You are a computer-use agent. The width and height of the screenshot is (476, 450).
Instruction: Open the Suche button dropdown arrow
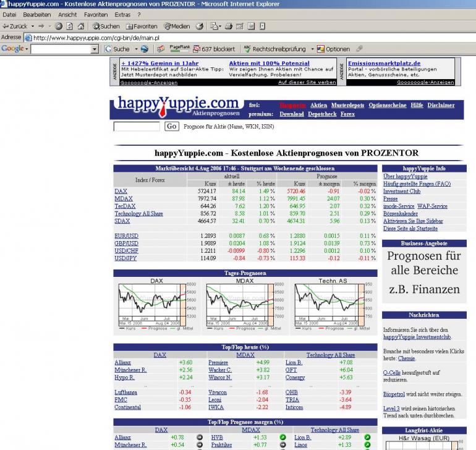[x=136, y=49]
